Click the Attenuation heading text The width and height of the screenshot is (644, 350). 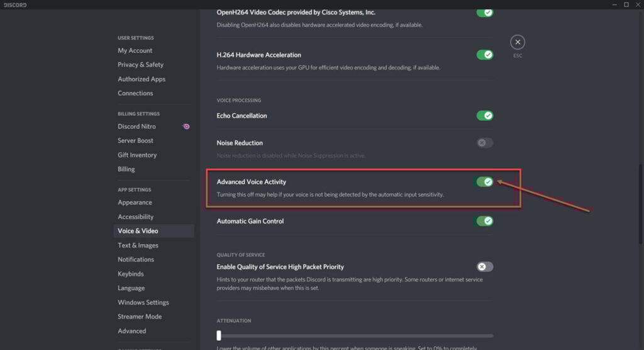[x=234, y=321]
